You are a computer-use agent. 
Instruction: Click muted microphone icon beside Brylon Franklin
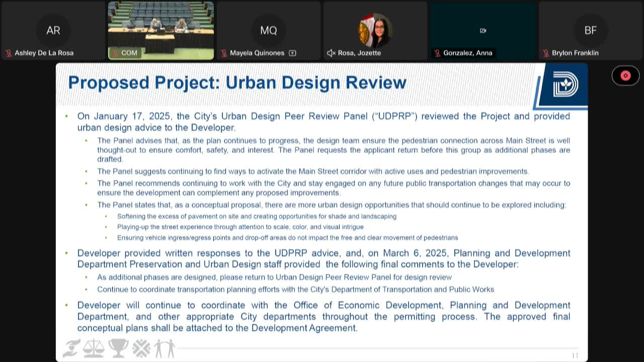(546, 53)
